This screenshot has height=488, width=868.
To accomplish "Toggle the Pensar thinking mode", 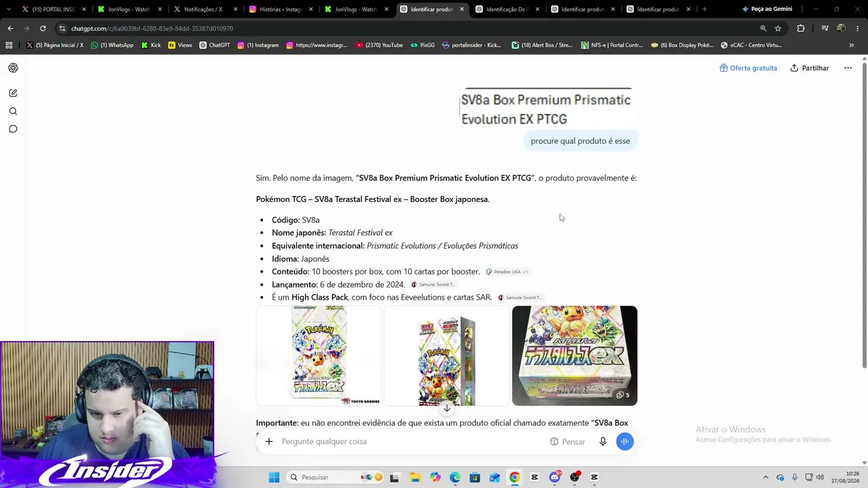I will [568, 441].
